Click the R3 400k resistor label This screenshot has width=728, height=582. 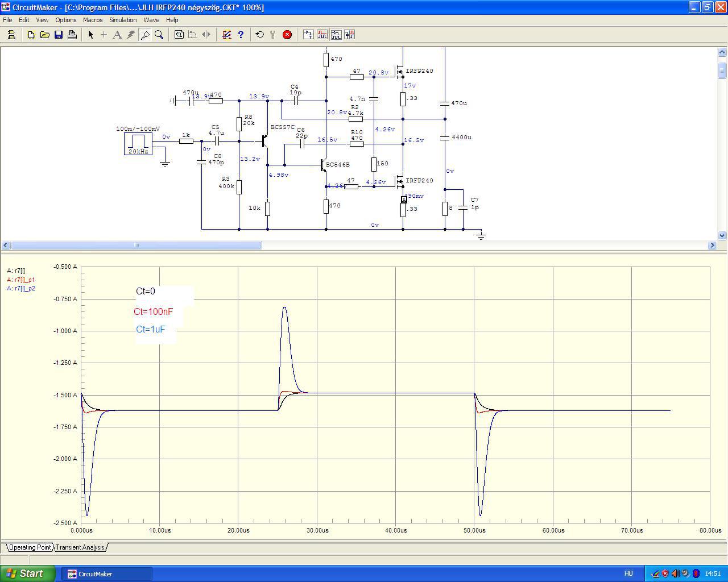226,182
